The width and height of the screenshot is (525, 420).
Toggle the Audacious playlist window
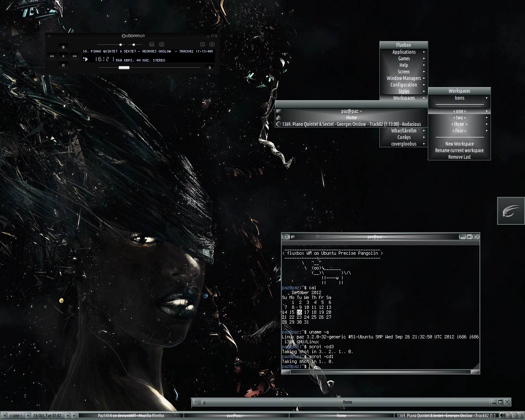click(162, 44)
